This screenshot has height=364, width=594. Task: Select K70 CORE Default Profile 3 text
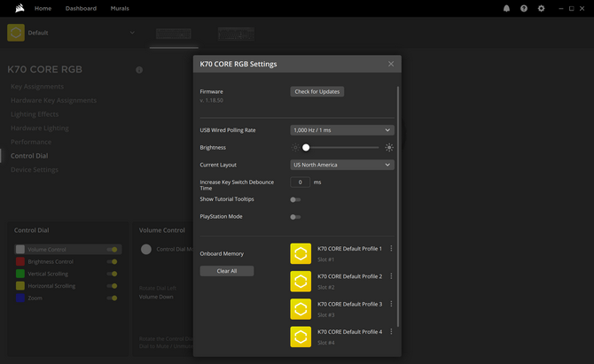tap(349, 304)
